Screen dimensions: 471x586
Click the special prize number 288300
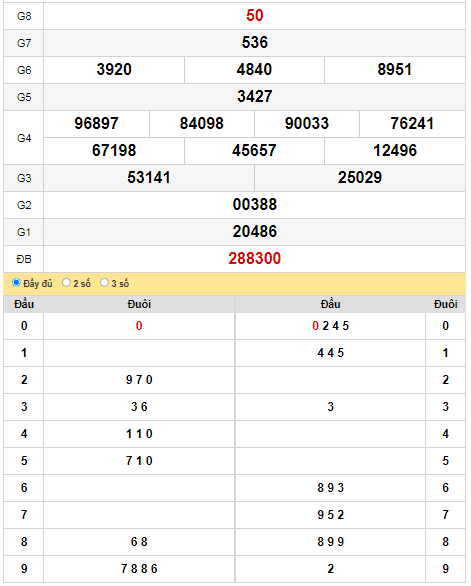(255, 259)
